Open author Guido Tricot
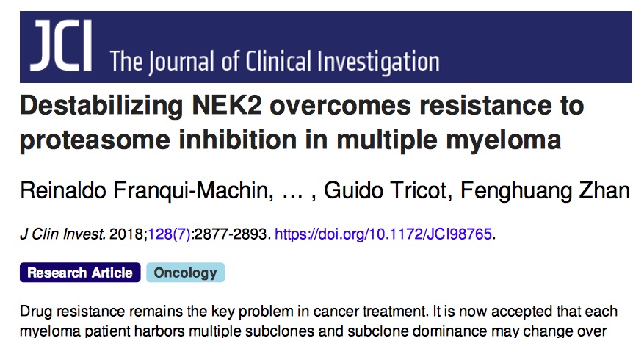This screenshot has width=644, height=338. (x=388, y=191)
